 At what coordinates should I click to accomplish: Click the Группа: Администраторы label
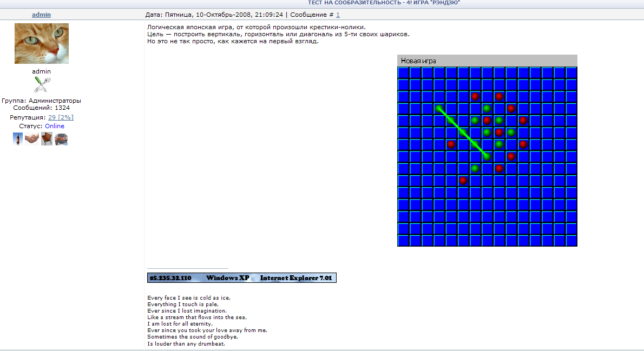coord(42,101)
